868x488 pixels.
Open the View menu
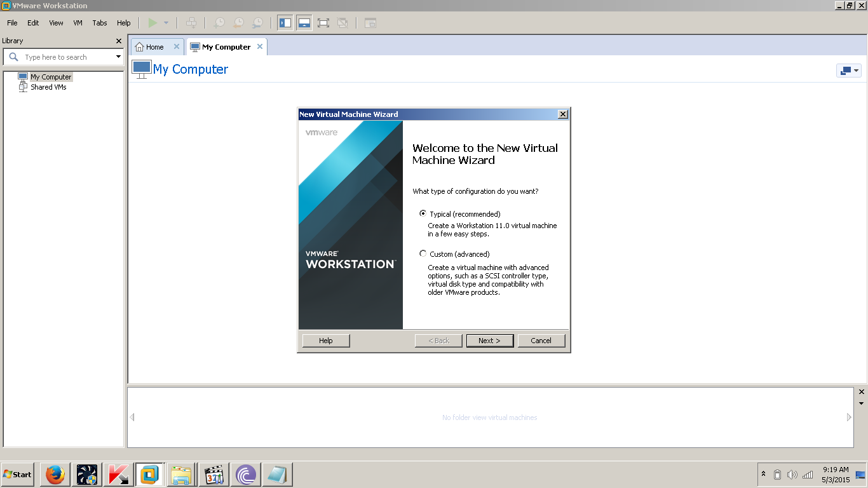point(56,23)
